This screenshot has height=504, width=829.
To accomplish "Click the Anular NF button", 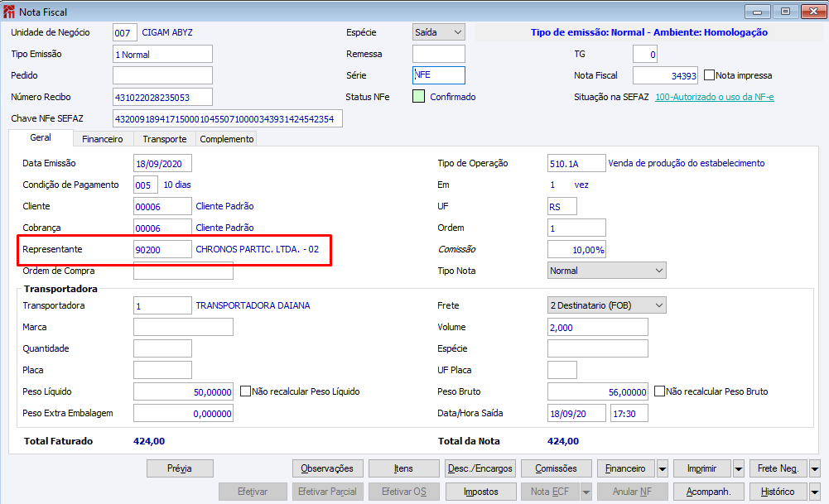I will (633, 492).
